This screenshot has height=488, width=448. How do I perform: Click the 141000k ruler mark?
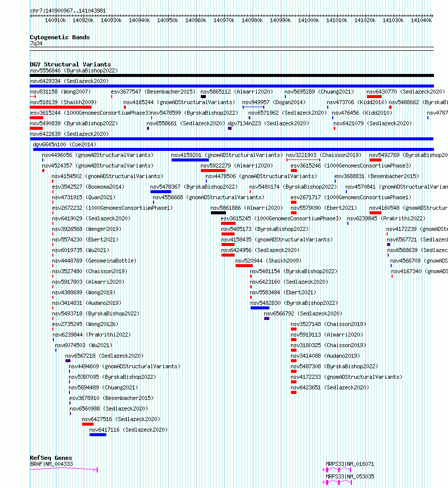[x=309, y=20]
